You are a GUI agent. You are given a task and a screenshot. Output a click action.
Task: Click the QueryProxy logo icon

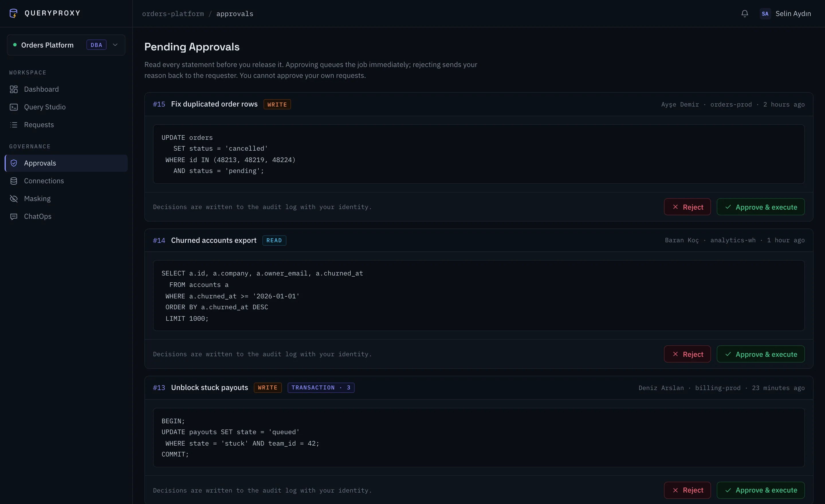tap(13, 13)
